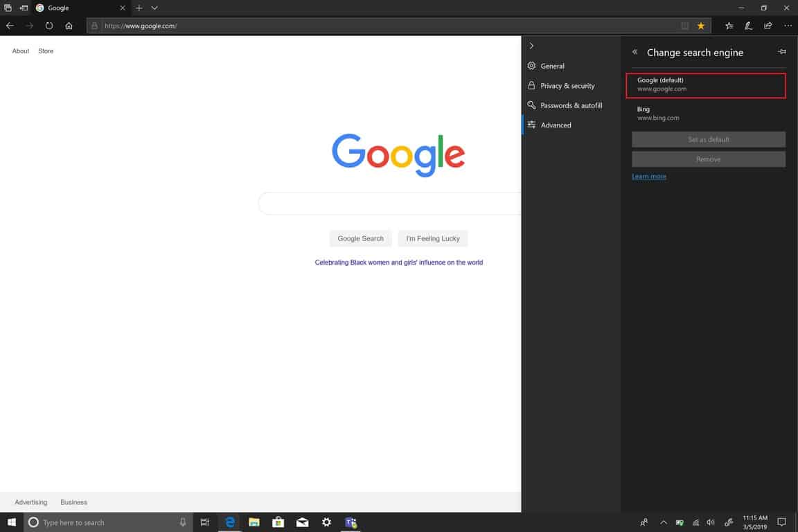
Task: Click the Share this page icon
Action: tap(768, 26)
